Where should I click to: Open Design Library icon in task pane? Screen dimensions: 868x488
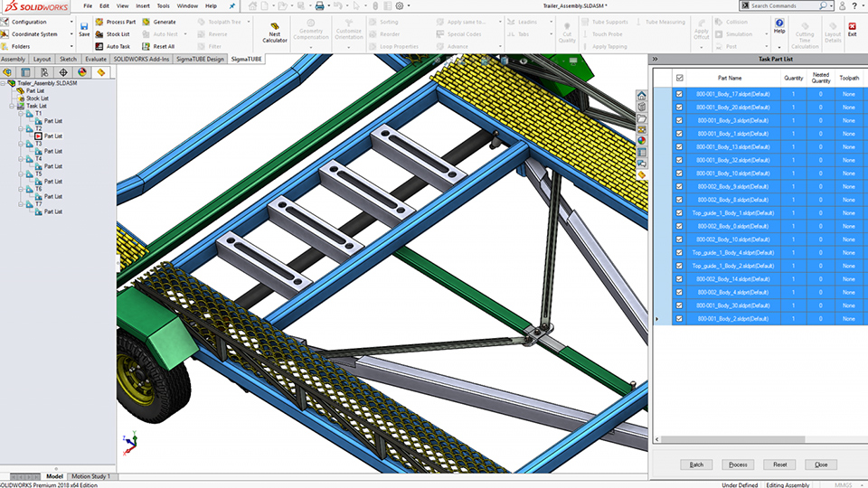point(642,107)
